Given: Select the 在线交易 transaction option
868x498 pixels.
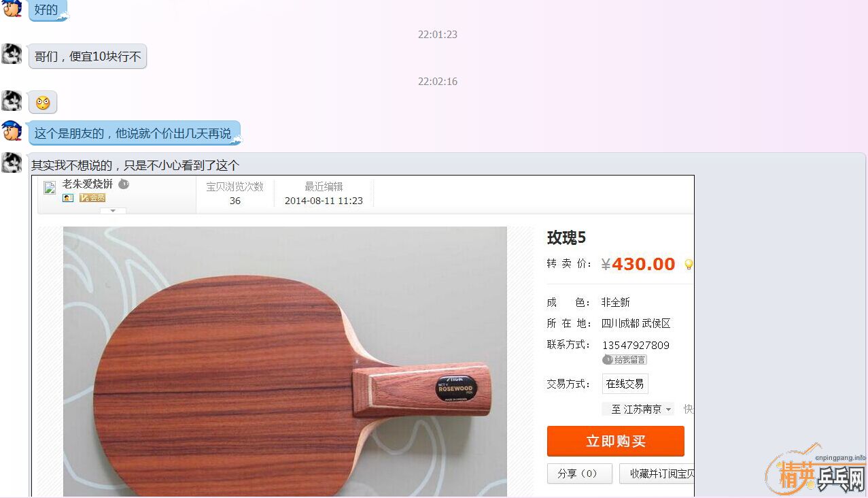Looking at the screenshot, I should tap(625, 384).
